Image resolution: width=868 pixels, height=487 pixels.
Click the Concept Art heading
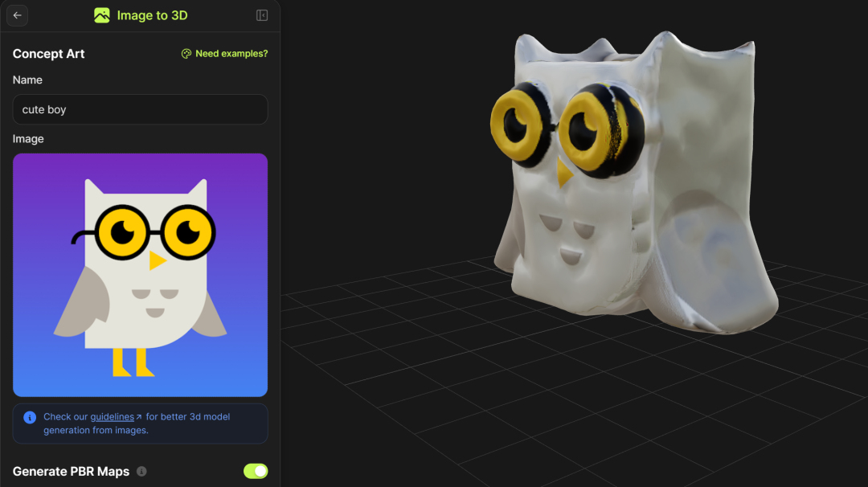49,54
